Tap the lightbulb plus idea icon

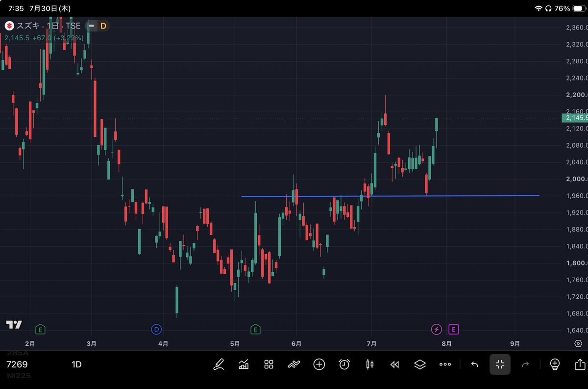[x=555, y=364]
